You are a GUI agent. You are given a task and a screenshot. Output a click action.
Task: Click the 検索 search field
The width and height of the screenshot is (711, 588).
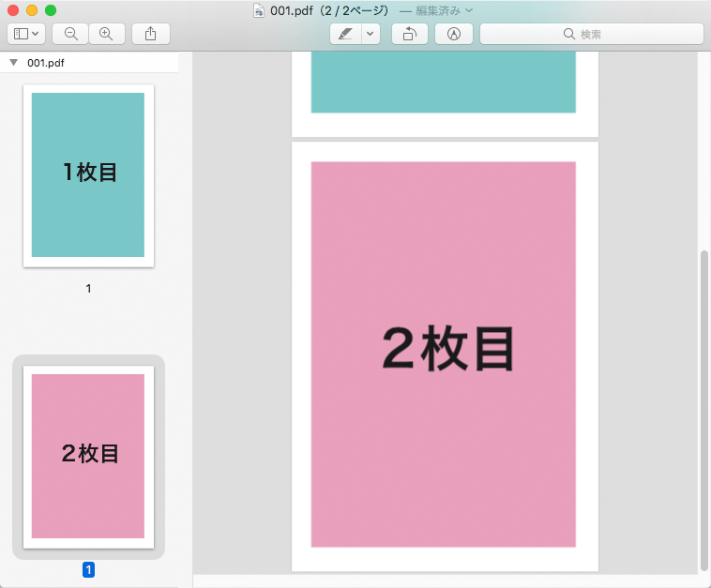click(592, 34)
